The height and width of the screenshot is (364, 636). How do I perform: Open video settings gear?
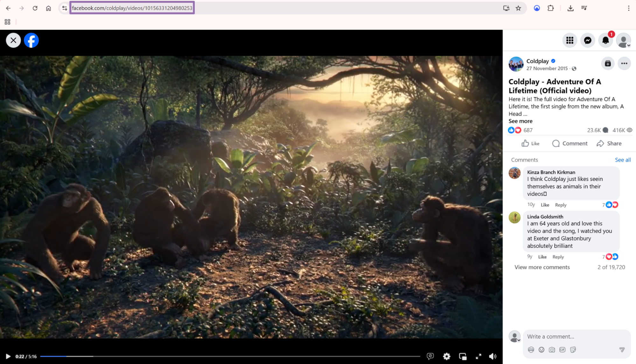point(446,356)
